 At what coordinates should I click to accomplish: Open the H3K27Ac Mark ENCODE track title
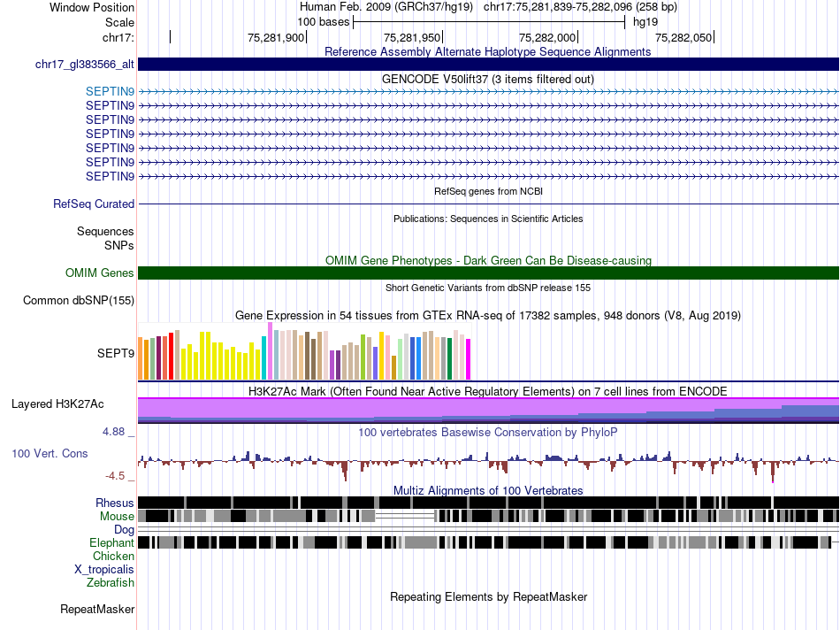[x=488, y=391]
